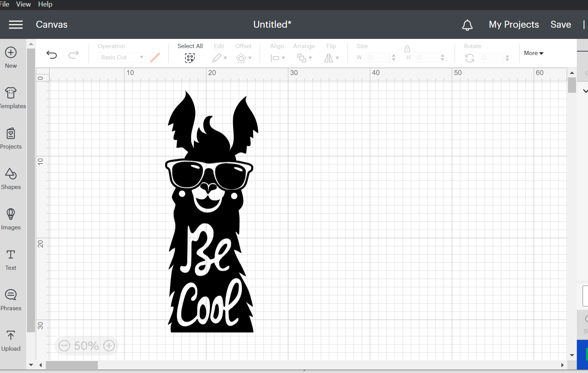The image size is (588, 373).
Task: Click the Select All icon
Action: tap(190, 58)
